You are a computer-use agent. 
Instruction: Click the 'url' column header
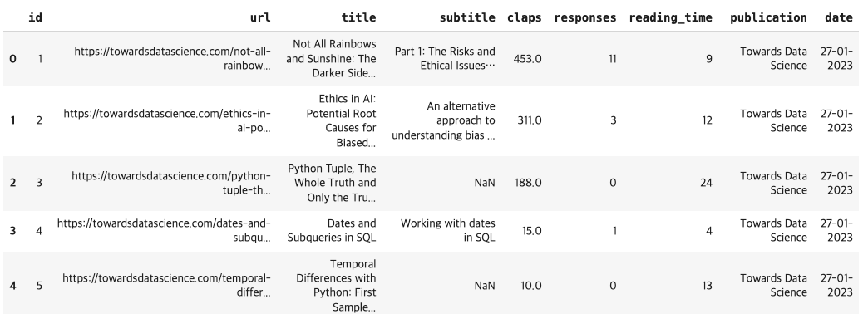click(260, 17)
